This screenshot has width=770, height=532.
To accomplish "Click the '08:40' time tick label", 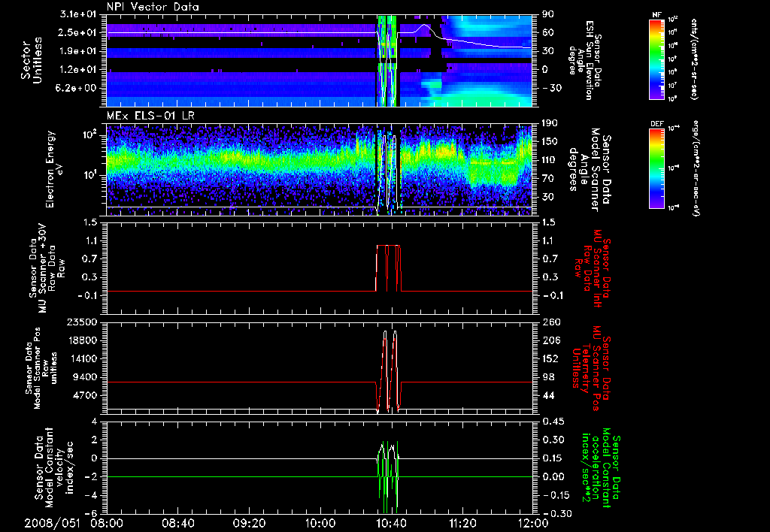I will coord(179,524).
